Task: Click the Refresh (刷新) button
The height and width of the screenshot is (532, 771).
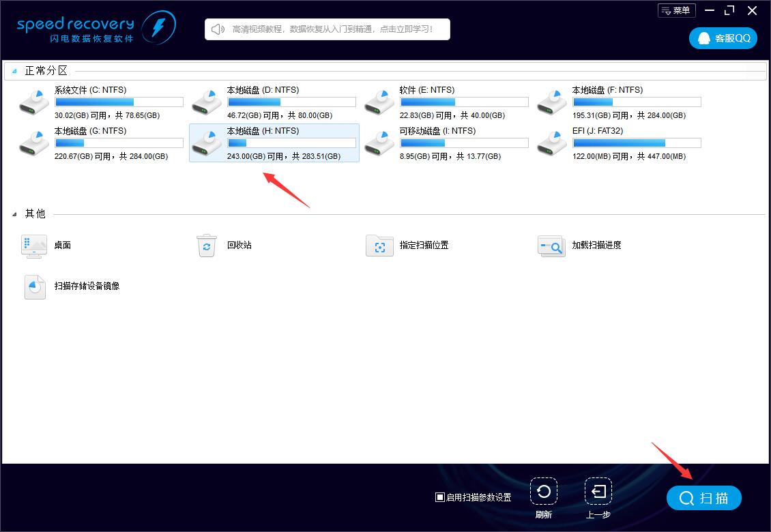Action: [x=544, y=492]
